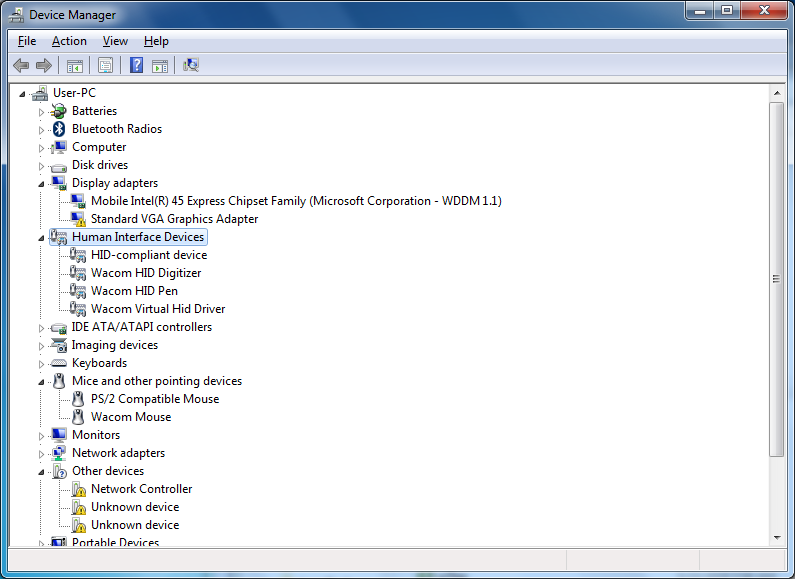Viewport: 795px width, 579px height.
Task: Toggle the show/hide action pane icon
Action: [x=160, y=65]
